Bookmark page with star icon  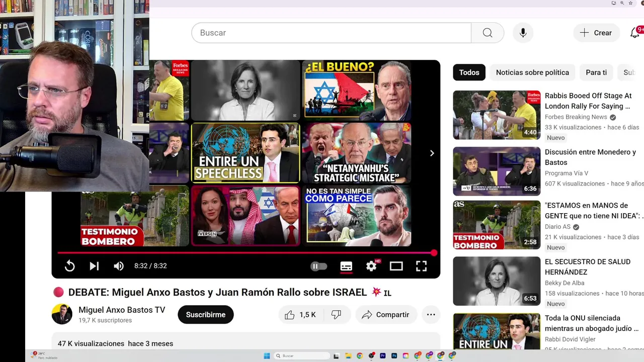click(630, 3)
